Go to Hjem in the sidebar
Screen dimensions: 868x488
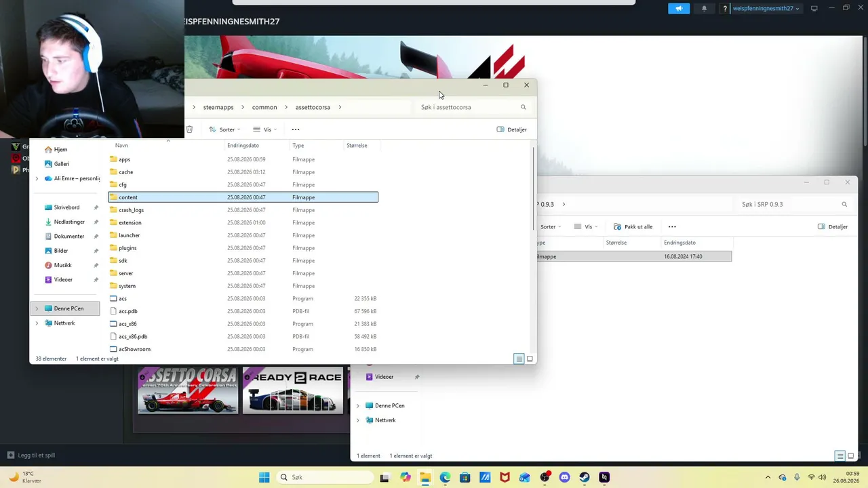tap(60, 150)
